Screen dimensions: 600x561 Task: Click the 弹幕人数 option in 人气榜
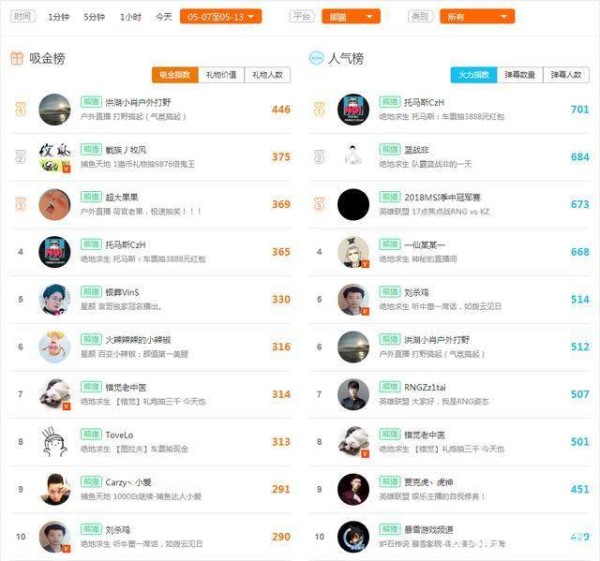(566, 75)
